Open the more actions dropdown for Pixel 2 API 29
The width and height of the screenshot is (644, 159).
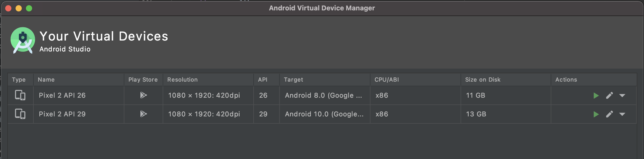(x=622, y=115)
